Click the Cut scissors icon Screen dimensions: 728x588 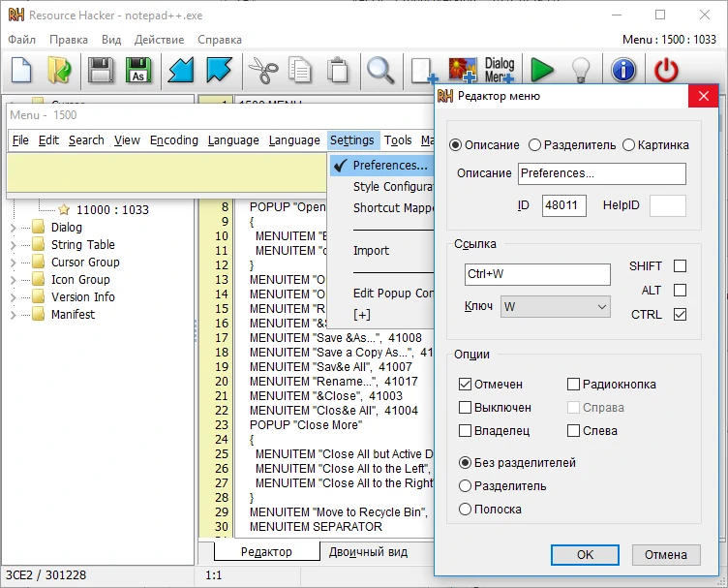tap(261, 71)
